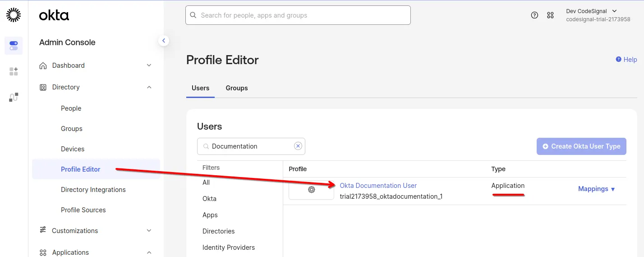Open the help question-mark icon in header
The width and height of the screenshot is (644, 257).
click(x=534, y=15)
